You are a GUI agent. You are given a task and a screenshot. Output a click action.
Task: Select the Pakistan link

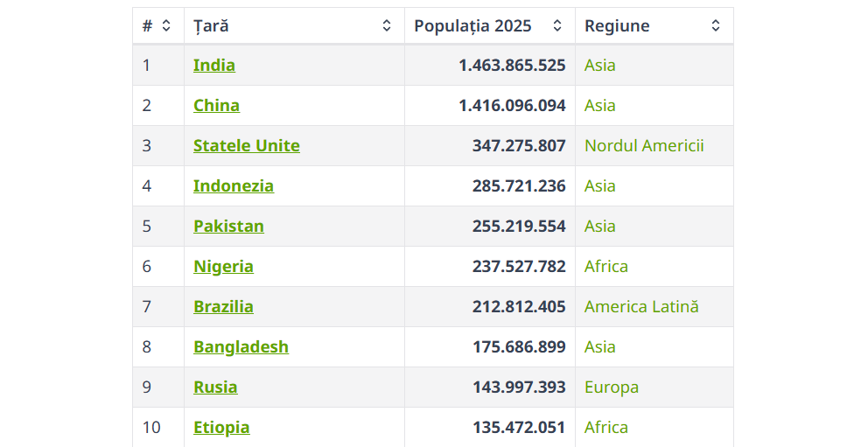tap(228, 227)
